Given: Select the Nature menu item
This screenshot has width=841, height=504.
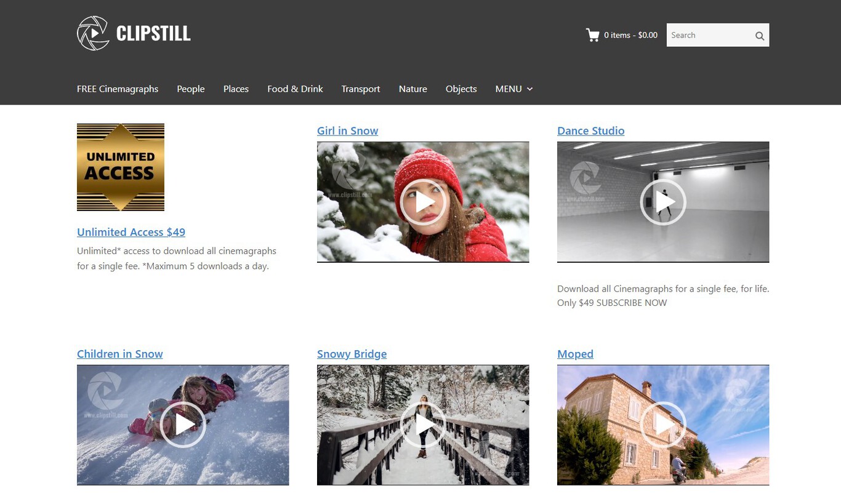Looking at the screenshot, I should [x=413, y=89].
